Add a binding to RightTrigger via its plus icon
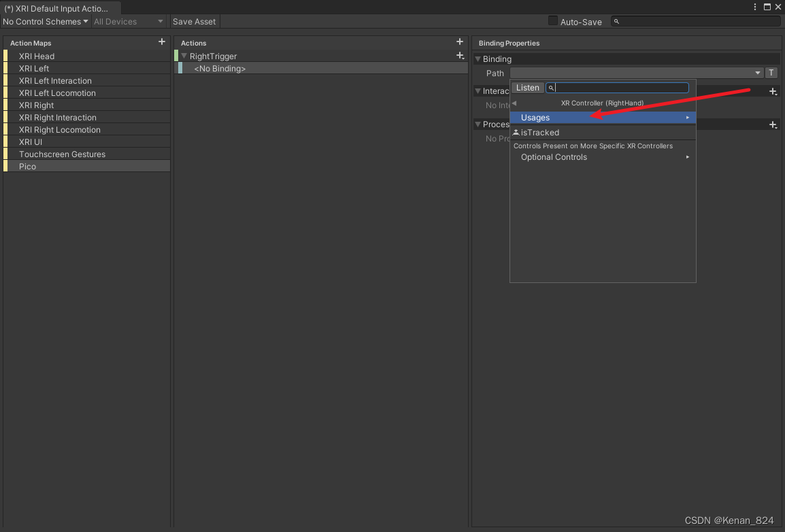This screenshot has width=785, height=532. coord(461,56)
